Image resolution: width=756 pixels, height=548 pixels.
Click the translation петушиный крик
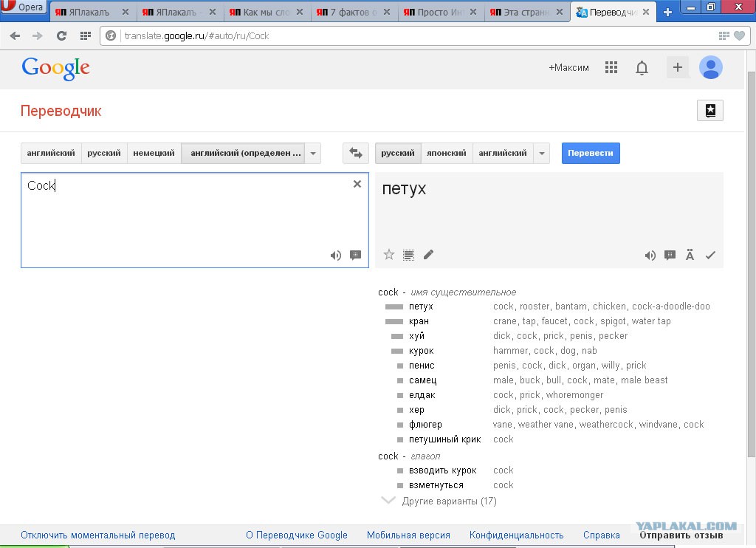(x=444, y=439)
